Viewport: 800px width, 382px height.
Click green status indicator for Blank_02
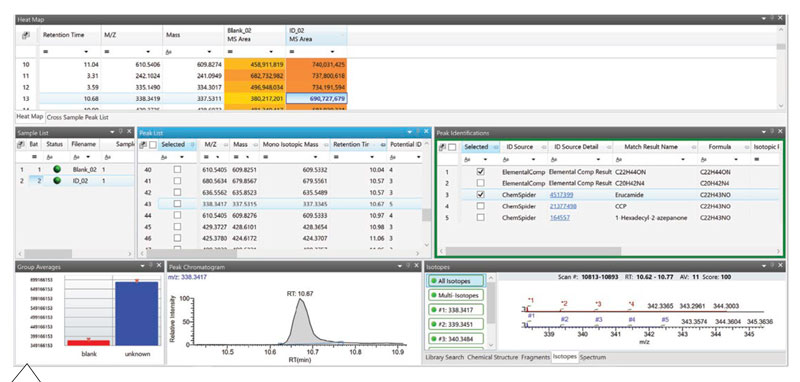tap(57, 169)
